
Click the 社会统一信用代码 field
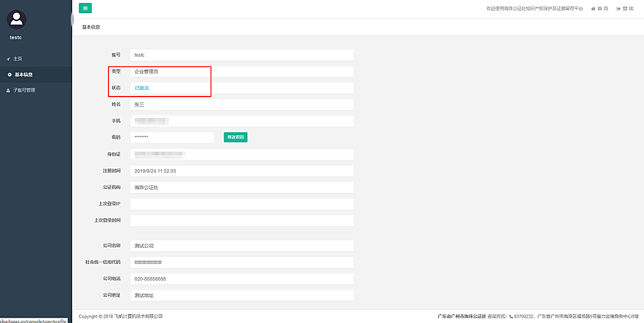[x=241, y=262]
